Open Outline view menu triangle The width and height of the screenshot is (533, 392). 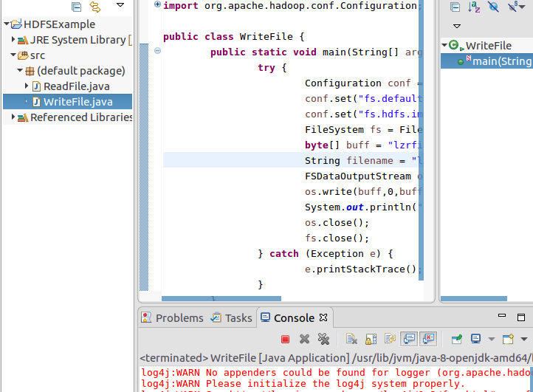coord(457,26)
